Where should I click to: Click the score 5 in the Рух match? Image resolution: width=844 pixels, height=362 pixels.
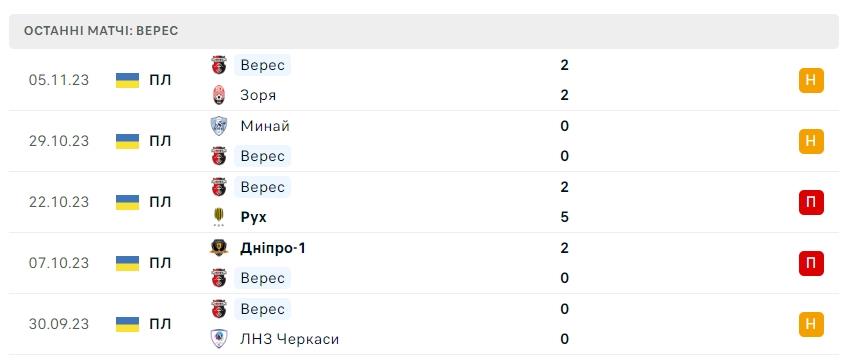(x=564, y=217)
